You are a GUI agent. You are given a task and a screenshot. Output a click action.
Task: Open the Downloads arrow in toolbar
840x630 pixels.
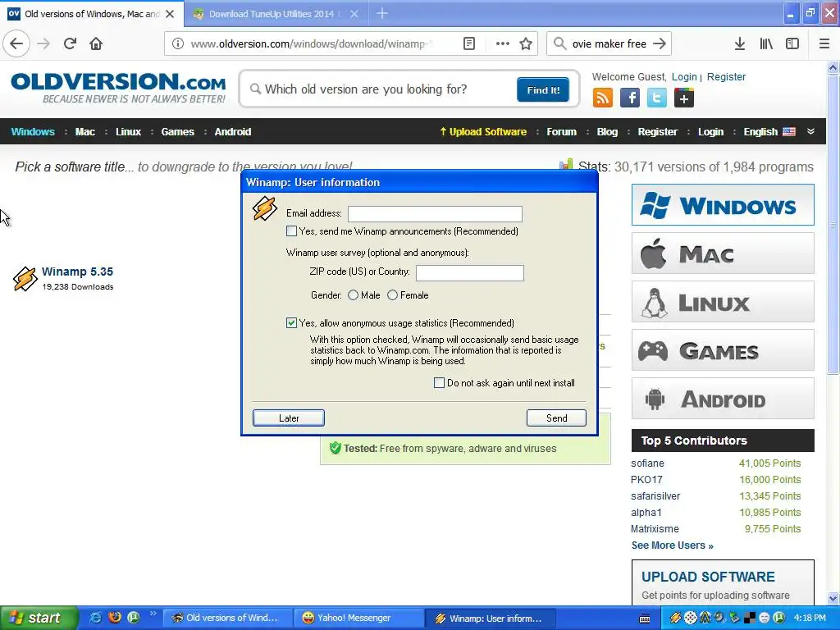[x=739, y=43]
